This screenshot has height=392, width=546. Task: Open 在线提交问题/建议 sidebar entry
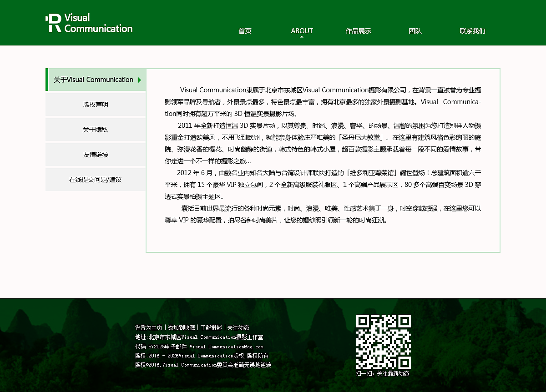click(96, 179)
